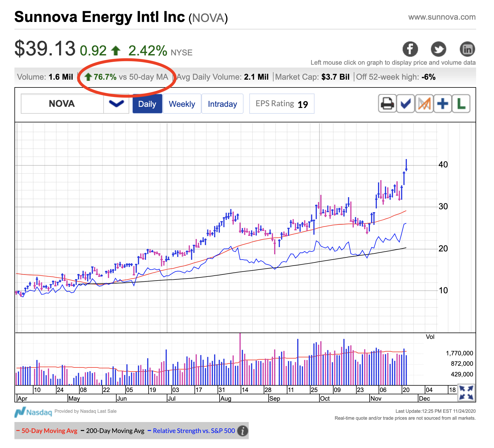The width and height of the screenshot is (494, 448).
Task: Click the 30 price axis label
Action: 443,206
